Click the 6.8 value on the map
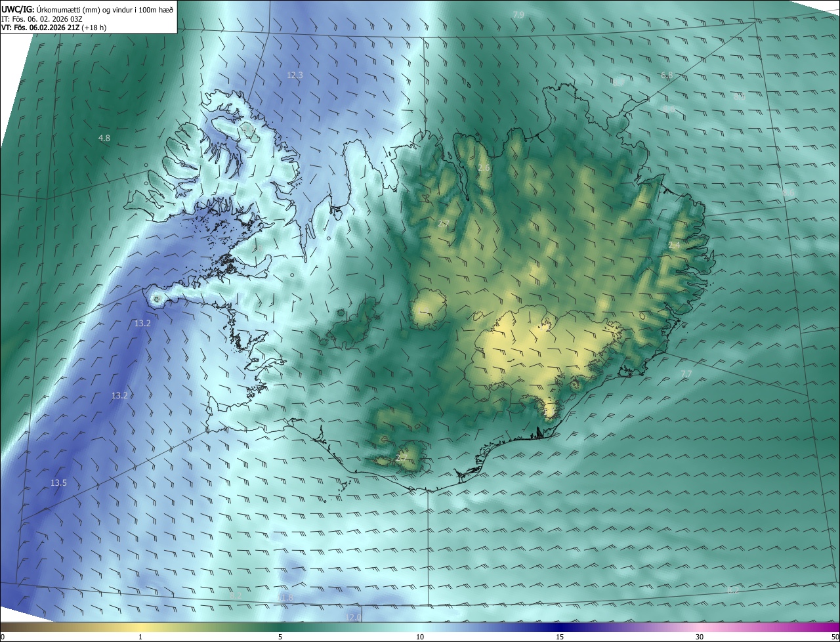This screenshot has height=642, width=840. coord(667,75)
